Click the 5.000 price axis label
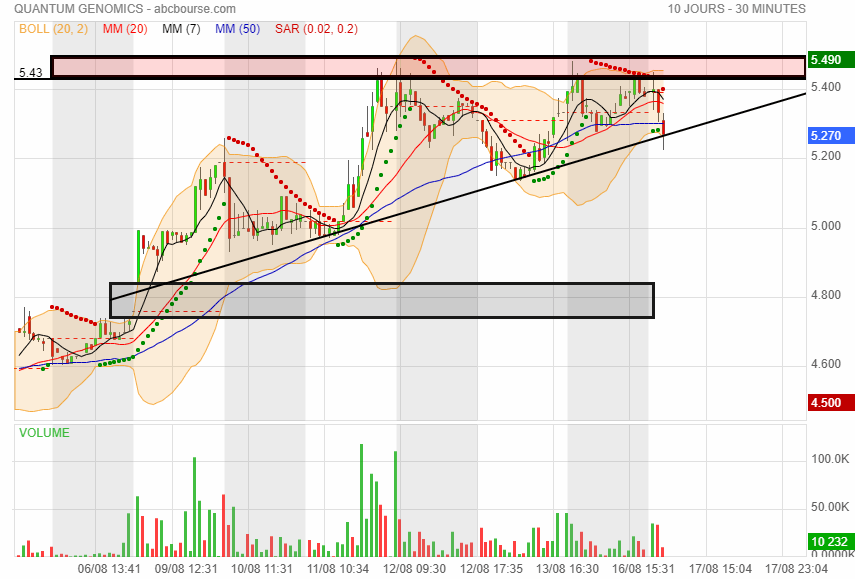Image resolution: width=855 pixels, height=579 pixels. click(x=826, y=226)
